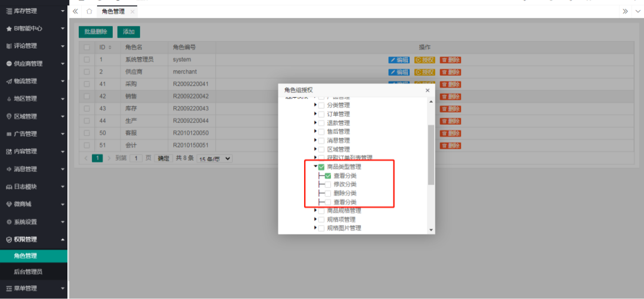Expand the 订单管理 tree node
The image size is (644, 299).
315,114
